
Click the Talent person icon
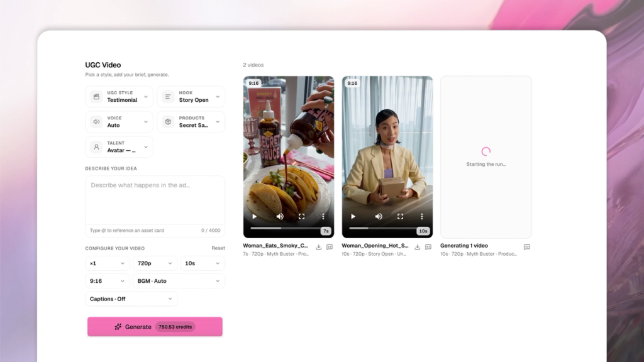tap(96, 147)
